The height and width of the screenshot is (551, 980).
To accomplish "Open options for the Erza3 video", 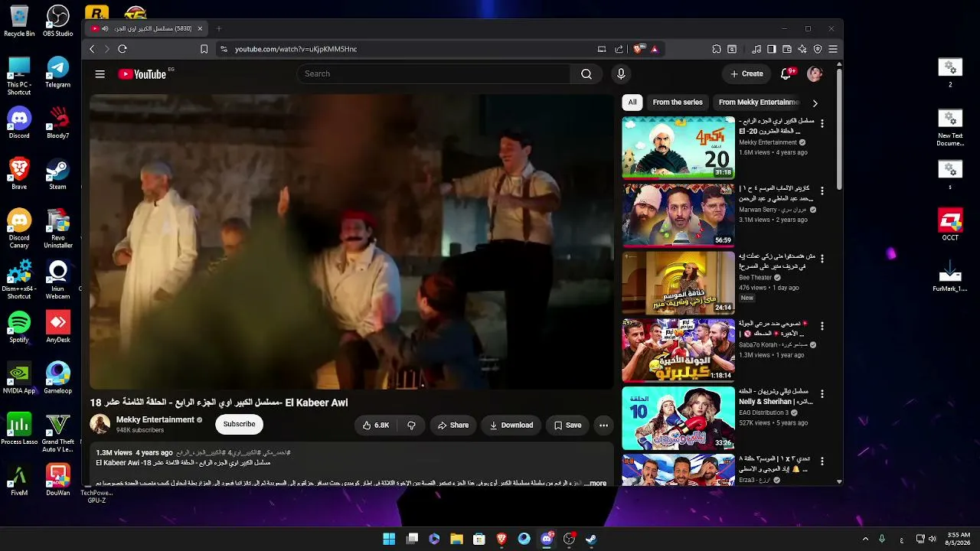I will click(x=822, y=461).
